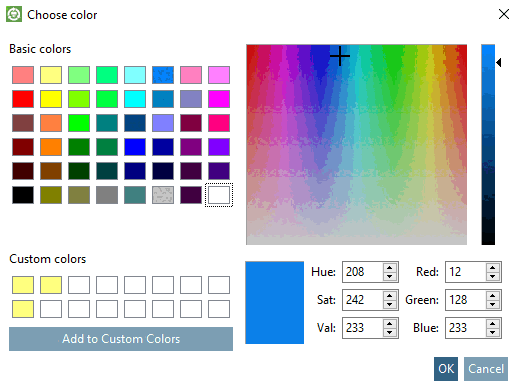Click the OK button
Screen dimensions: 517x391
pyautogui.click(x=446, y=369)
